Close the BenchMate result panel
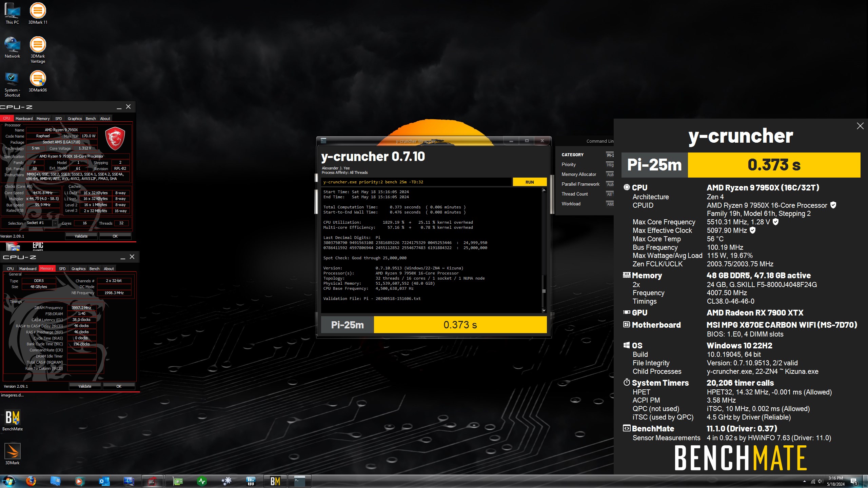 coord(860,126)
